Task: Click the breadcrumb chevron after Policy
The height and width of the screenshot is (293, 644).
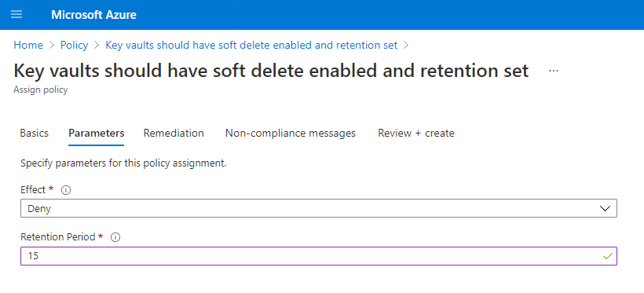Action: click(97, 46)
